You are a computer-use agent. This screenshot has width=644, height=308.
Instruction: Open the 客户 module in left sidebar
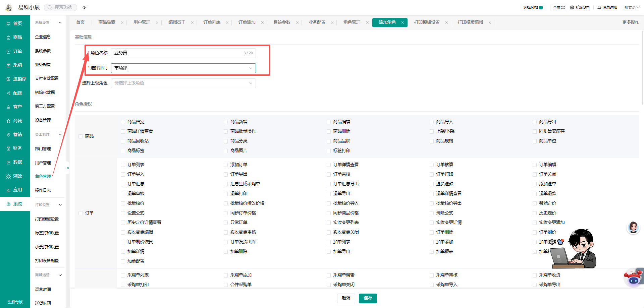click(14, 107)
